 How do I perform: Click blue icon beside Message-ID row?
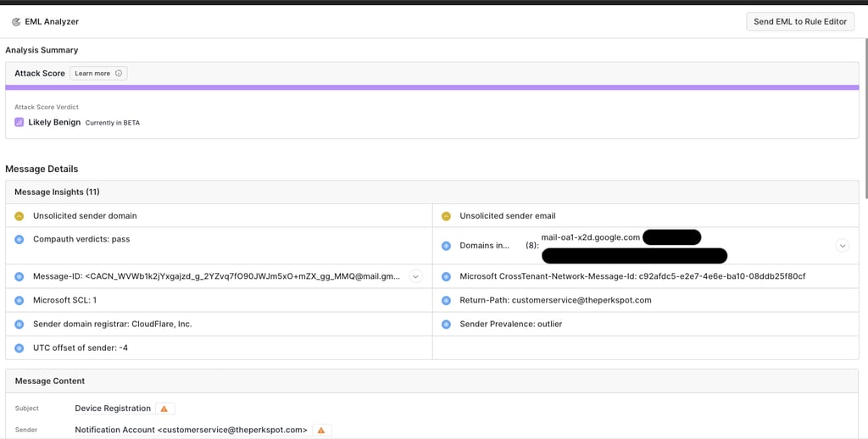[x=19, y=276]
